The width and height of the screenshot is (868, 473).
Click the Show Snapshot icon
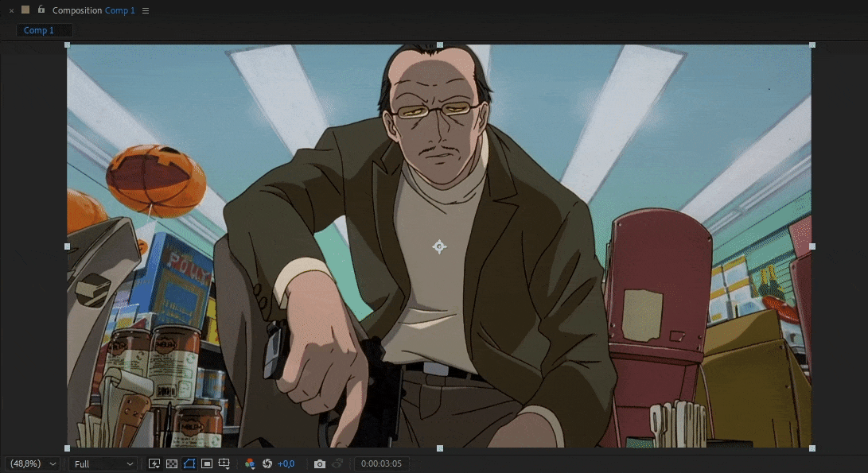tap(337, 463)
